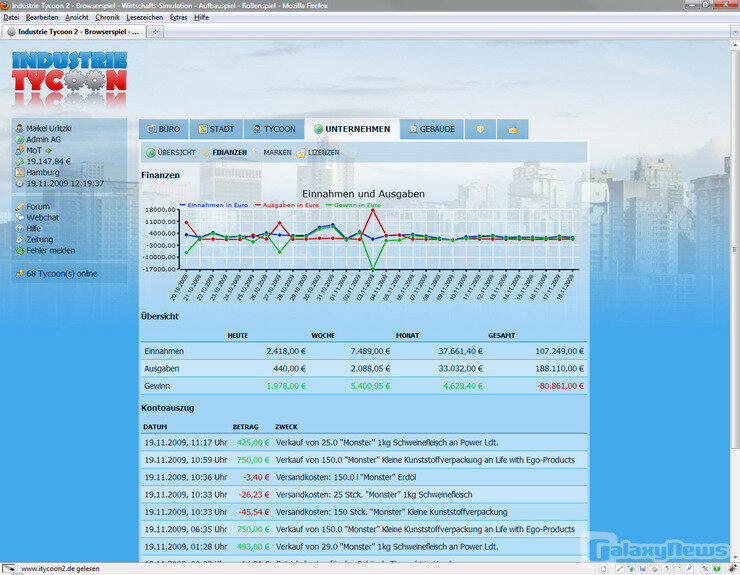Switch to the STADT tab

216,129
